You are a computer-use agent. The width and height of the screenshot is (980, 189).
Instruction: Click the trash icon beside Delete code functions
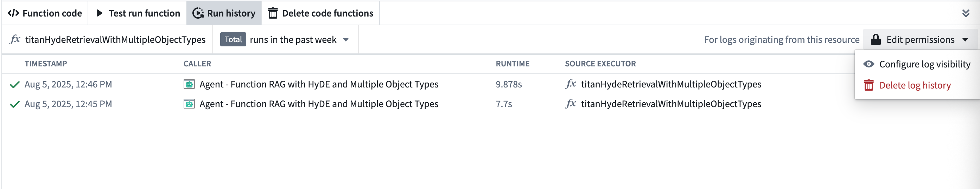tap(273, 13)
